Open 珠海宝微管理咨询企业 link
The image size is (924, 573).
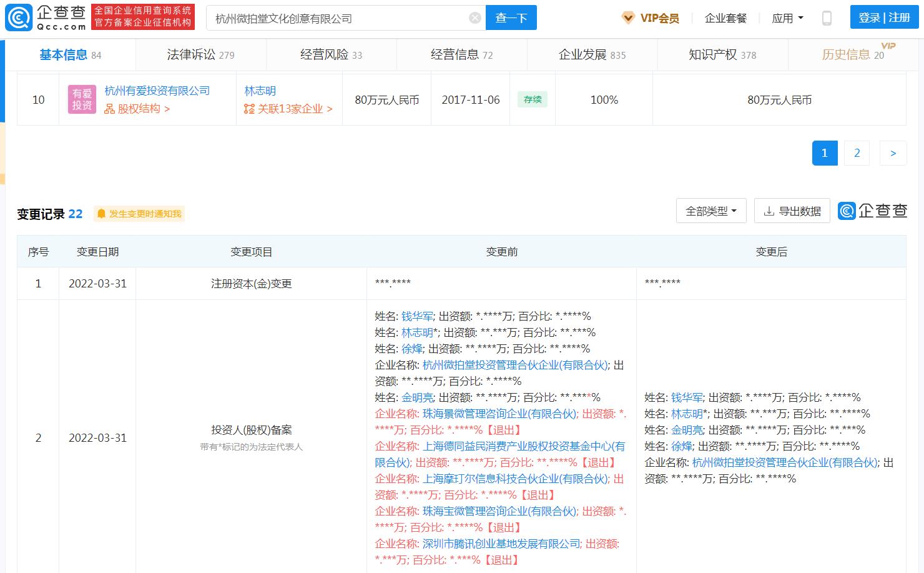499,511
